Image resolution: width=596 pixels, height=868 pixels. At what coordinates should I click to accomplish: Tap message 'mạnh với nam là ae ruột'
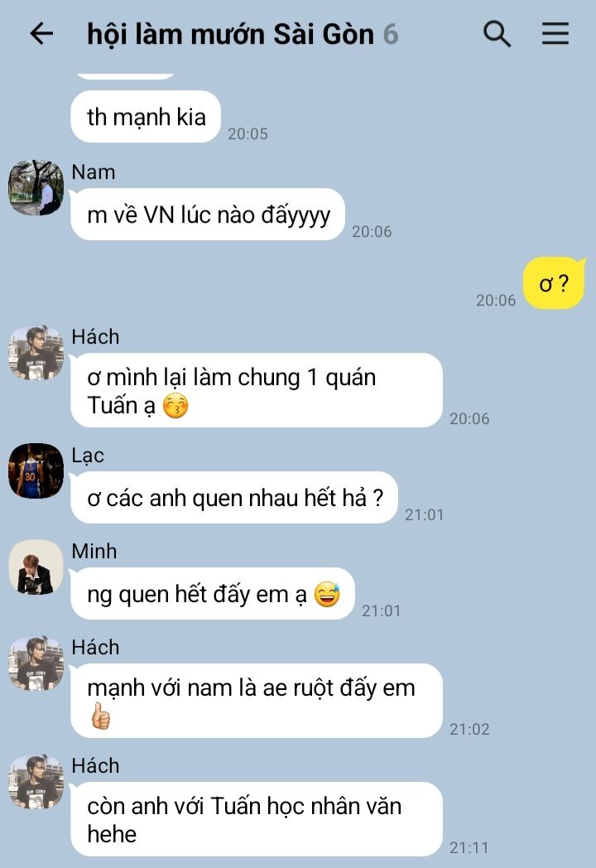(257, 701)
